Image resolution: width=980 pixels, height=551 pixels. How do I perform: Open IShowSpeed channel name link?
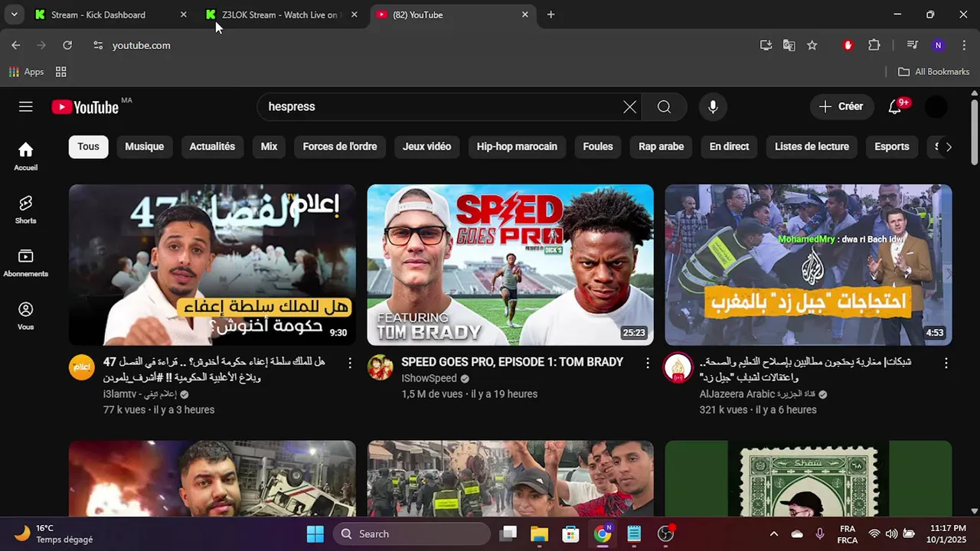pyautogui.click(x=429, y=379)
